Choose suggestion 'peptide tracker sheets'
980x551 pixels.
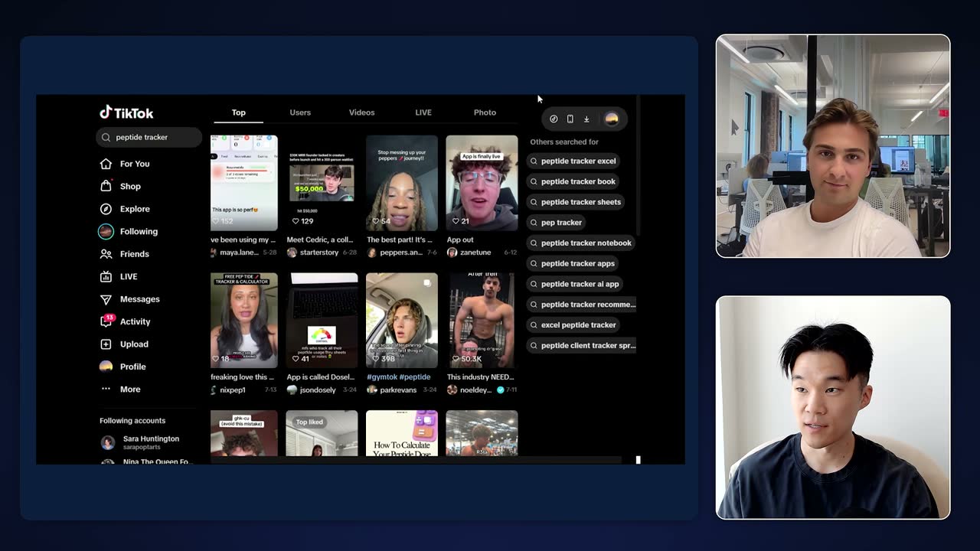point(576,202)
